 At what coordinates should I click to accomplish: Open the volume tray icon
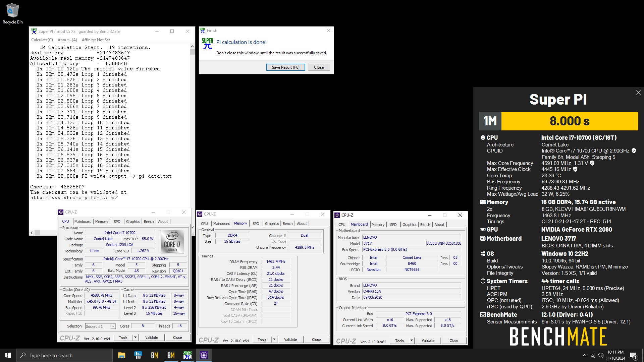pyautogui.click(x=600, y=355)
